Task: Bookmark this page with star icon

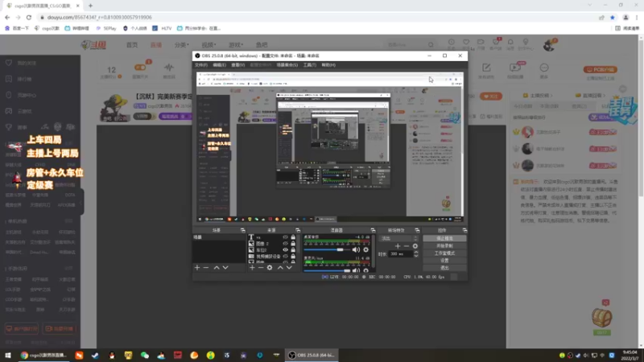Action: coord(613,17)
